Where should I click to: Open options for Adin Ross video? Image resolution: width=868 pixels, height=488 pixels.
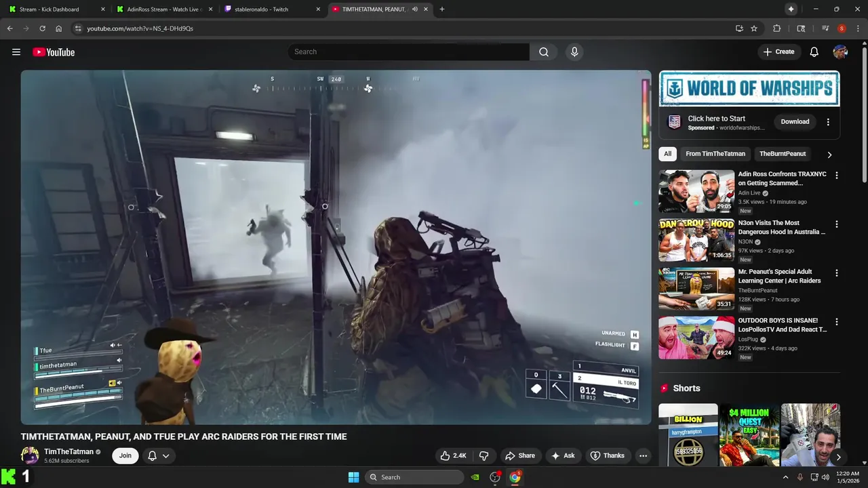[836, 175]
